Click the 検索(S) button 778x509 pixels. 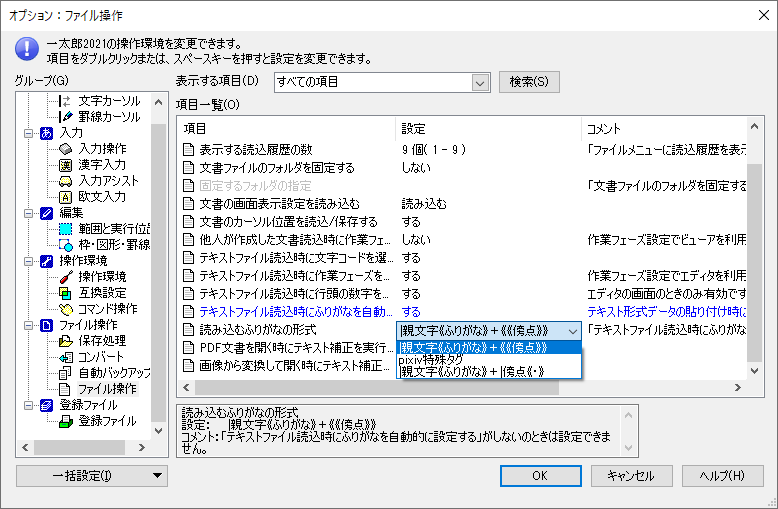tap(529, 82)
